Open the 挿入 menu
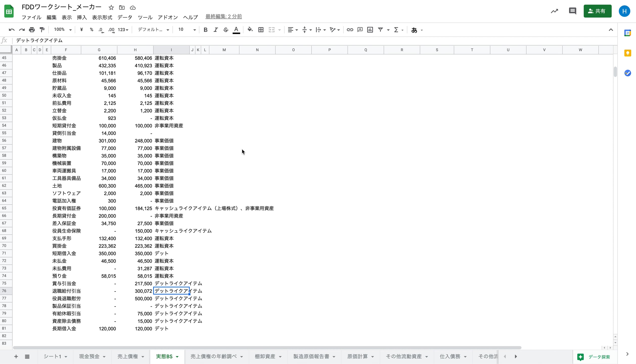This screenshot has height=364, width=636. pyautogui.click(x=81, y=17)
